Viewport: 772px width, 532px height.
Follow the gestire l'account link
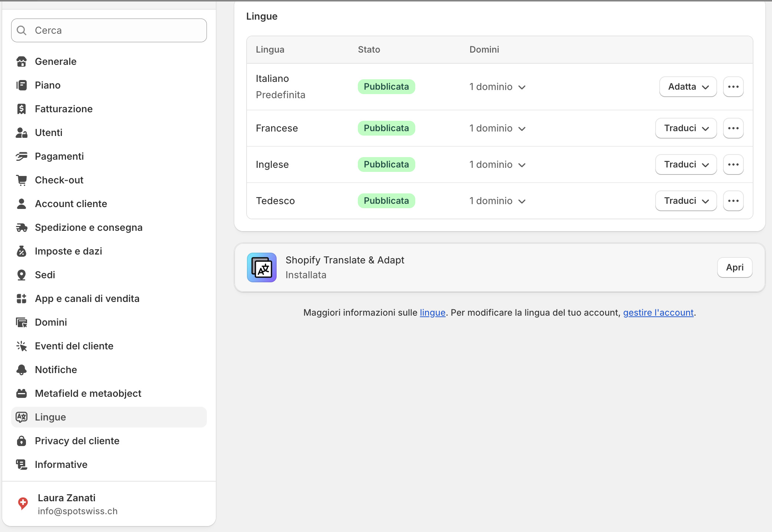click(x=658, y=313)
